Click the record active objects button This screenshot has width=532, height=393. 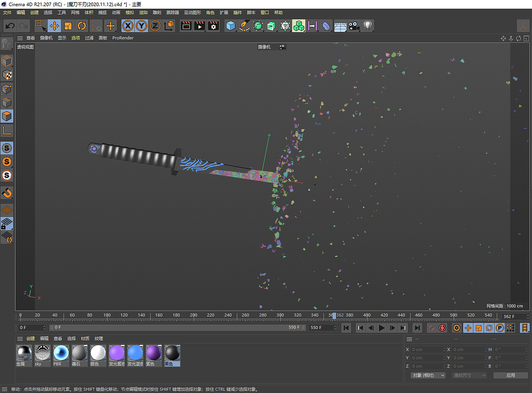pyautogui.click(x=431, y=328)
